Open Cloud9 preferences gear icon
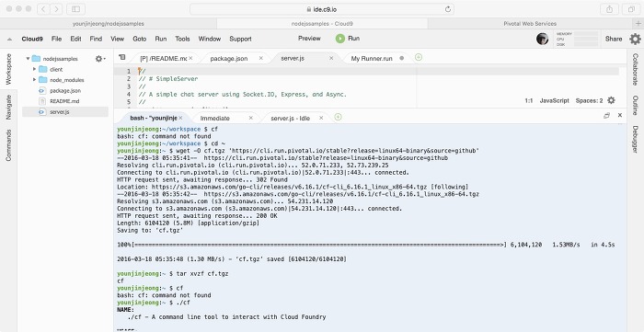 tap(635, 39)
